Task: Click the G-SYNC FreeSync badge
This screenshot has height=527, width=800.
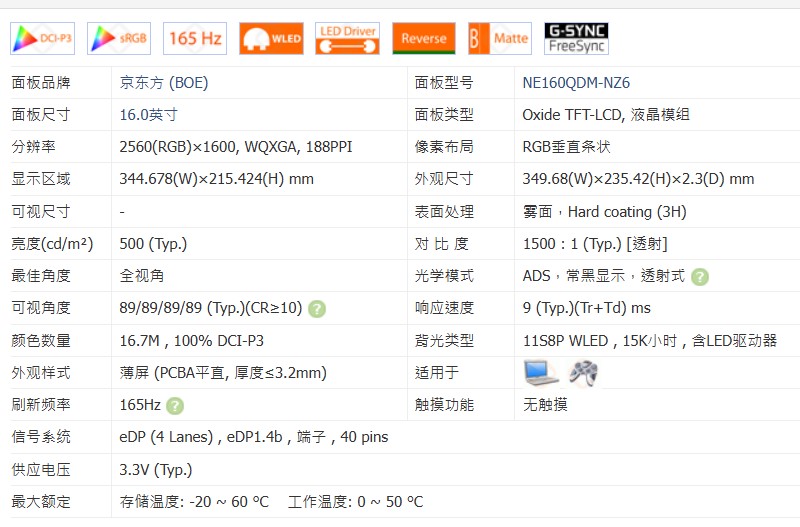Action: (576, 39)
